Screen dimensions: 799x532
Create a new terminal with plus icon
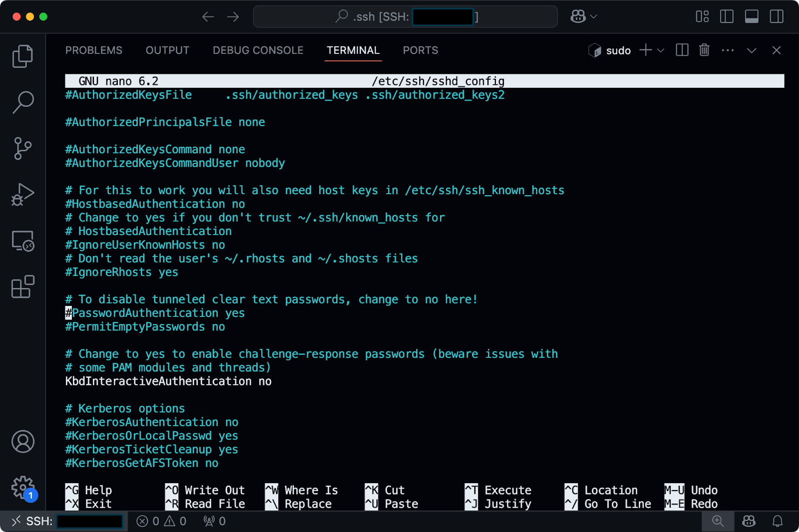coord(646,50)
